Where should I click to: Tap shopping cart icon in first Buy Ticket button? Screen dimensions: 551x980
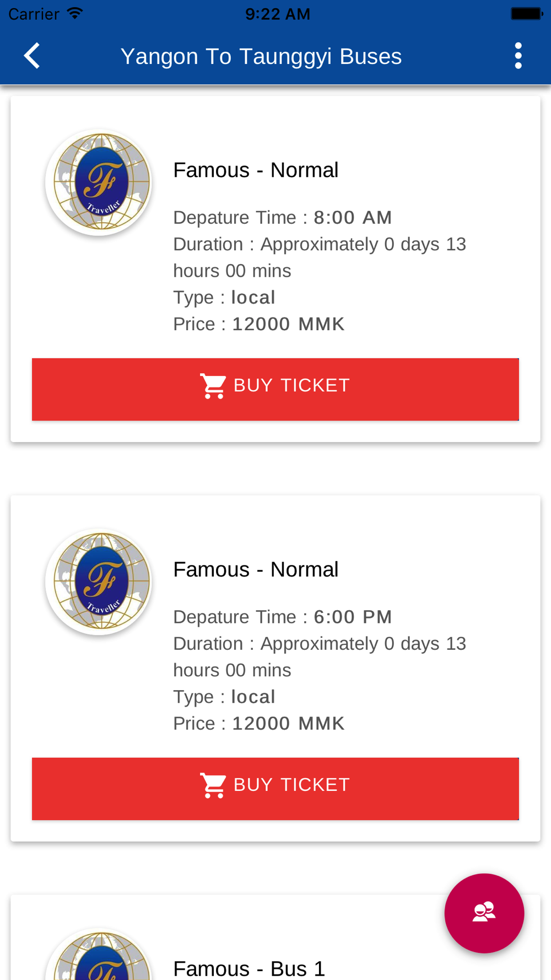[x=213, y=386]
